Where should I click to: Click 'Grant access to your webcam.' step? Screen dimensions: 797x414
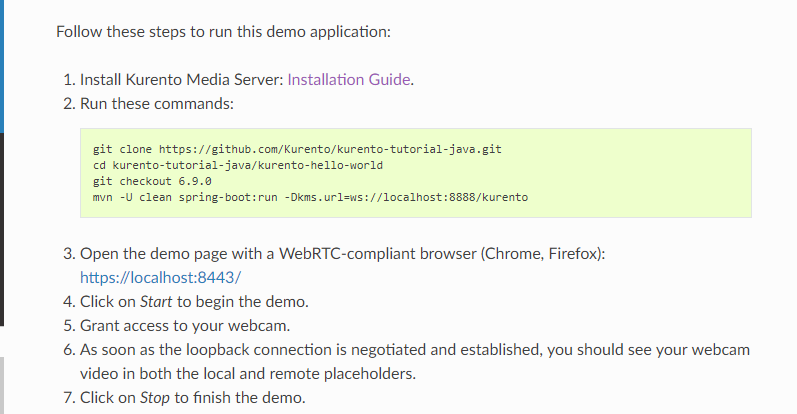click(185, 326)
